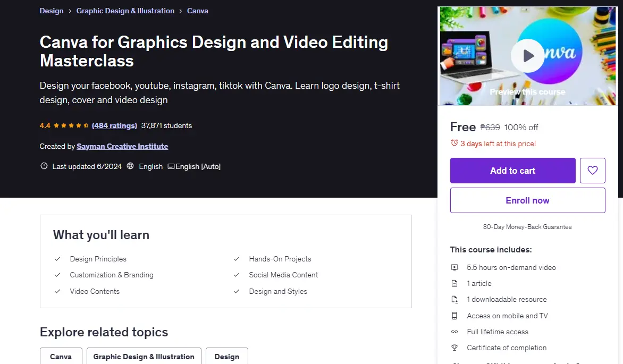Screen dimensions: 623x364
Task: Click the 'Hands-On Projects' learning item
Action: click(280, 259)
